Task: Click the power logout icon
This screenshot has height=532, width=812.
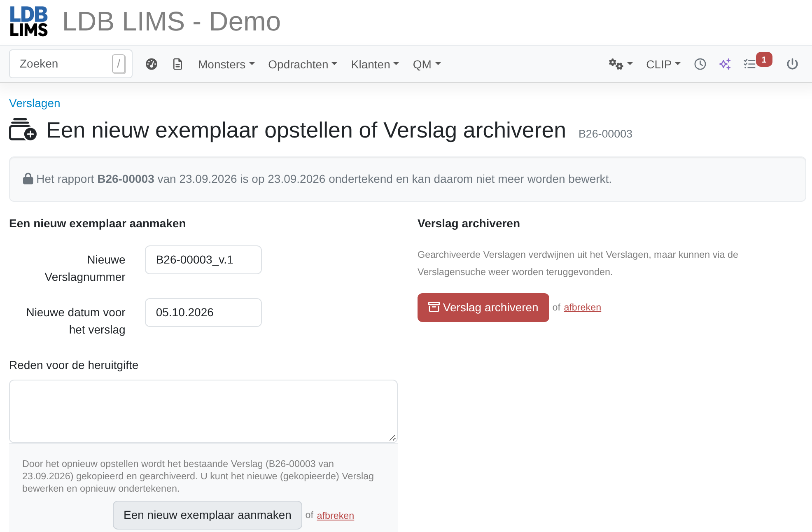Action: click(792, 64)
